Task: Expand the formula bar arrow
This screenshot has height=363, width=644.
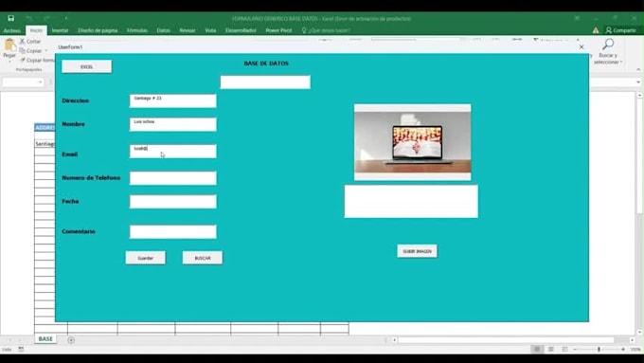Action: coord(638,82)
